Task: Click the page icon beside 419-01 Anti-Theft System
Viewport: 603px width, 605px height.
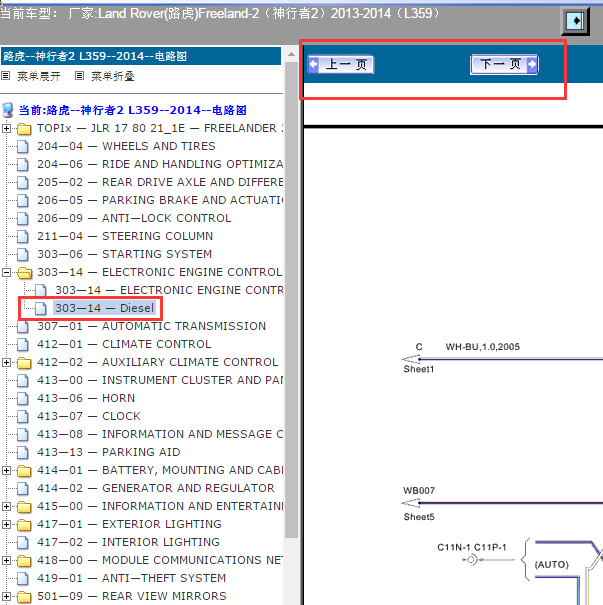Action: 23,579
